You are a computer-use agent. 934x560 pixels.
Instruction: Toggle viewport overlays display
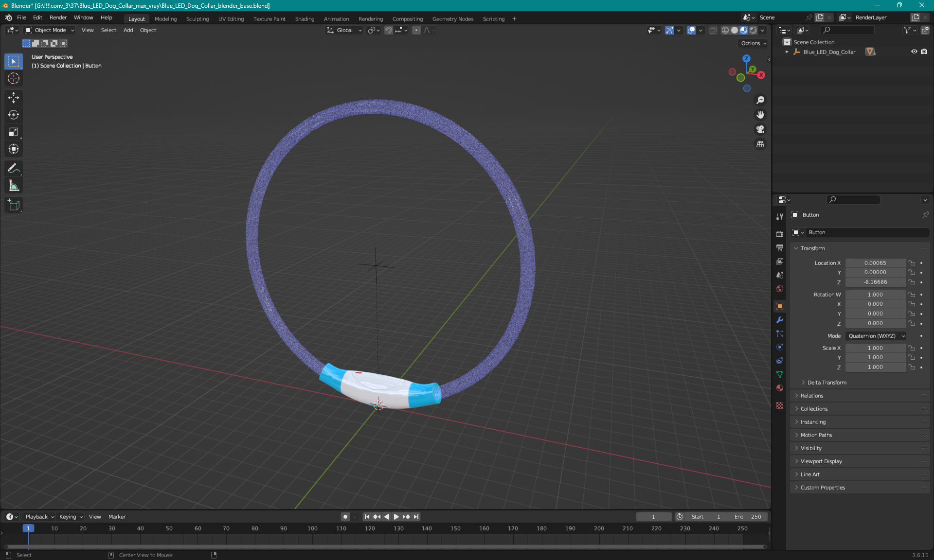[x=691, y=30]
